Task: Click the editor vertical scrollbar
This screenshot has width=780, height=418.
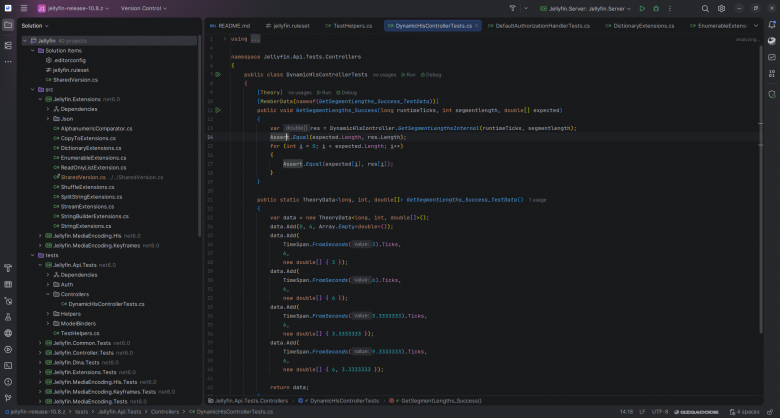Action: point(761,189)
